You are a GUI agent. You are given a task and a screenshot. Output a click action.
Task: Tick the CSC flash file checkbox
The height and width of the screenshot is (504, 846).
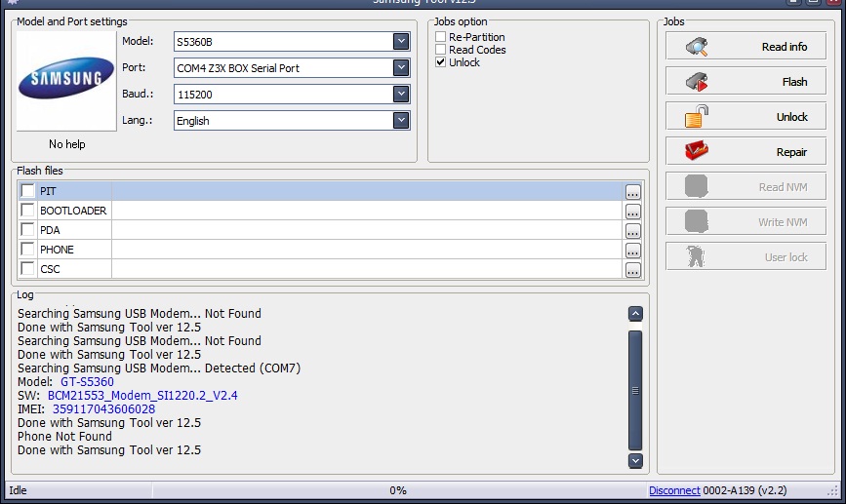(x=27, y=268)
